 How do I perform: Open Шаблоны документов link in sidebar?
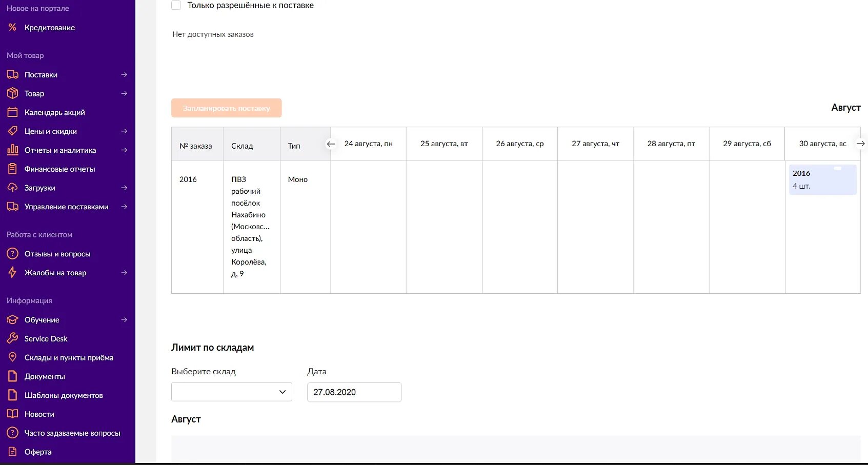[64, 395]
